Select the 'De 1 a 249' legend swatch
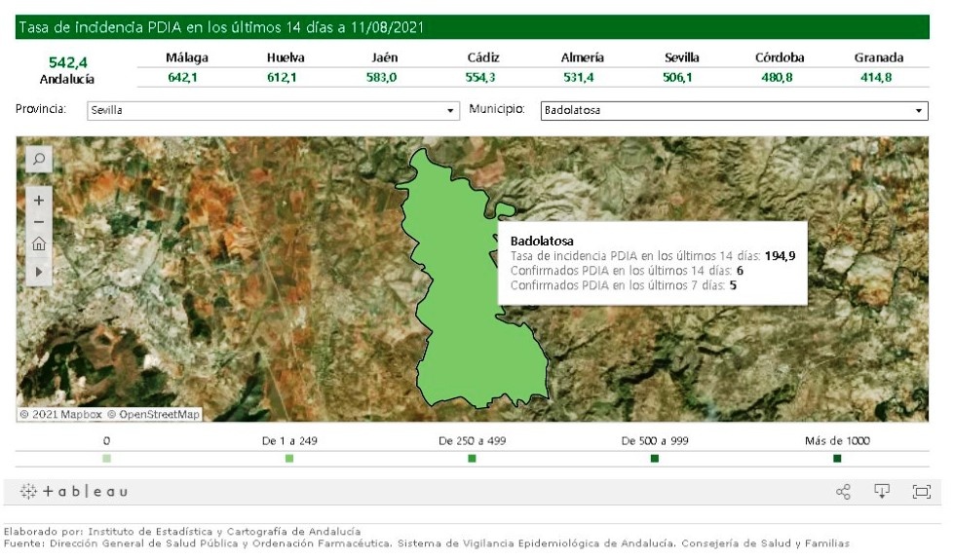The height and width of the screenshot is (560, 954). 289,459
